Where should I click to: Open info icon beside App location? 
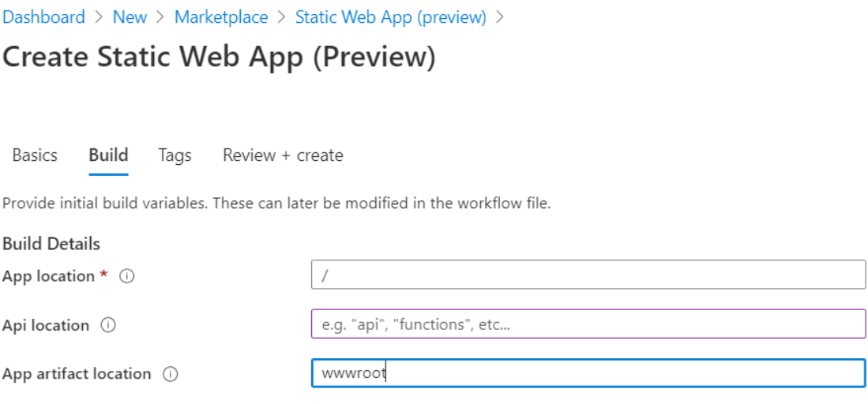pos(127,275)
